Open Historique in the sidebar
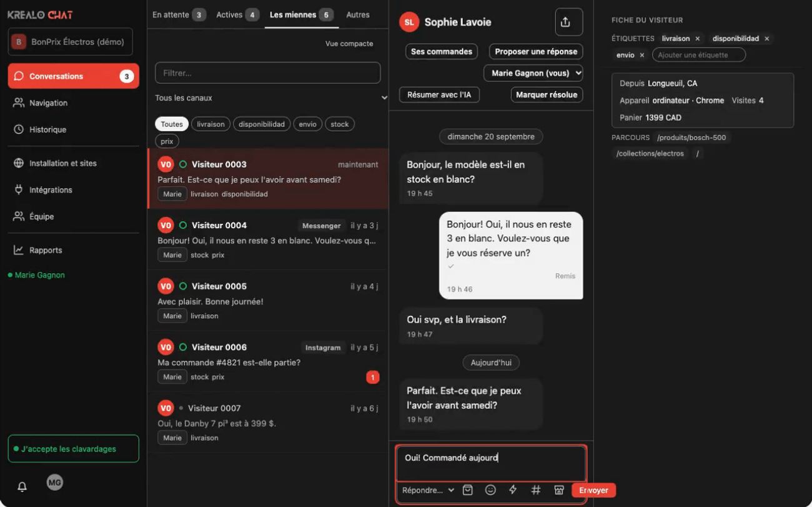The image size is (812, 507). pyautogui.click(x=74, y=129)
